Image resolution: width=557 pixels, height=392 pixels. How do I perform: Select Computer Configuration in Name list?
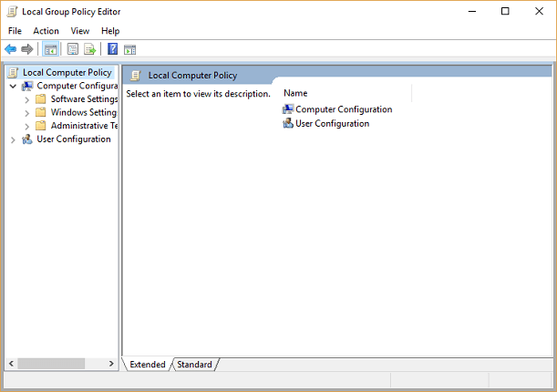tap(344, 109)
